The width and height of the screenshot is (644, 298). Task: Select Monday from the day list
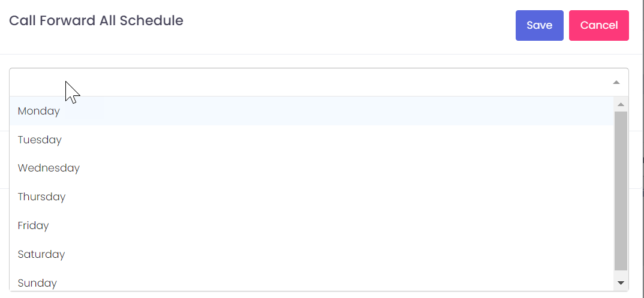coord(39,111)
